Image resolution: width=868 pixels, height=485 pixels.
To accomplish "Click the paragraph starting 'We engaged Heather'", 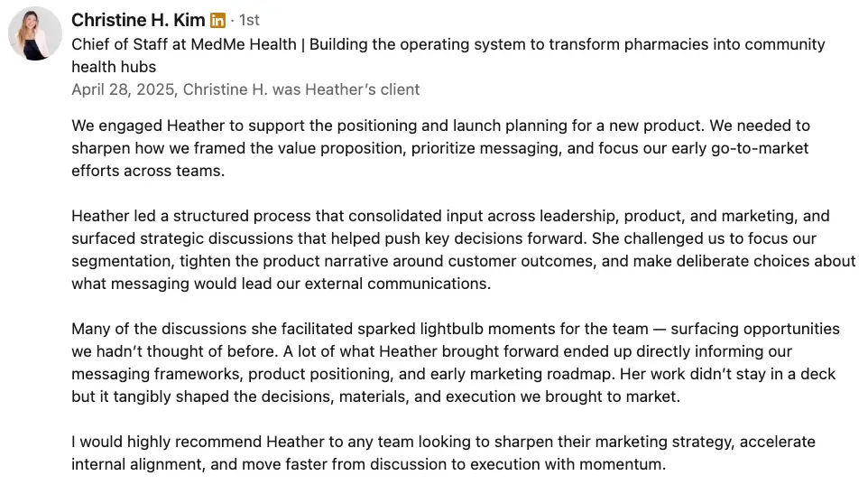I will click(440, 148).
